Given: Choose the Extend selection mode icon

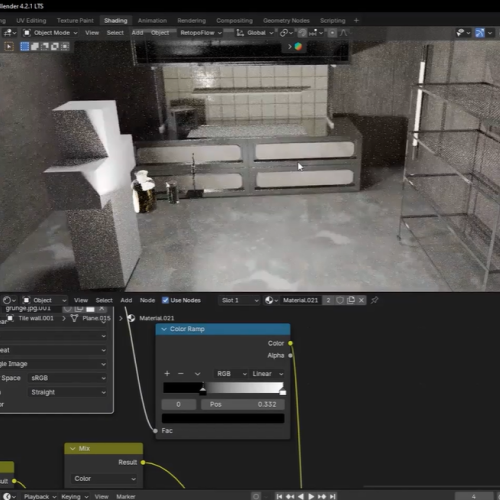Looking at the screenshot, I should click(35, 46).
